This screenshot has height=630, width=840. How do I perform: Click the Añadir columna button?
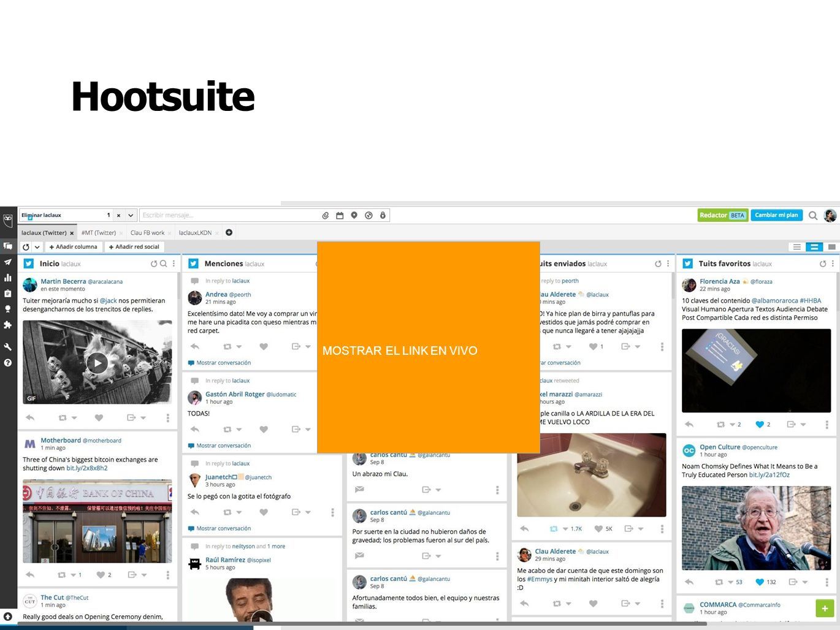[74, 247]
